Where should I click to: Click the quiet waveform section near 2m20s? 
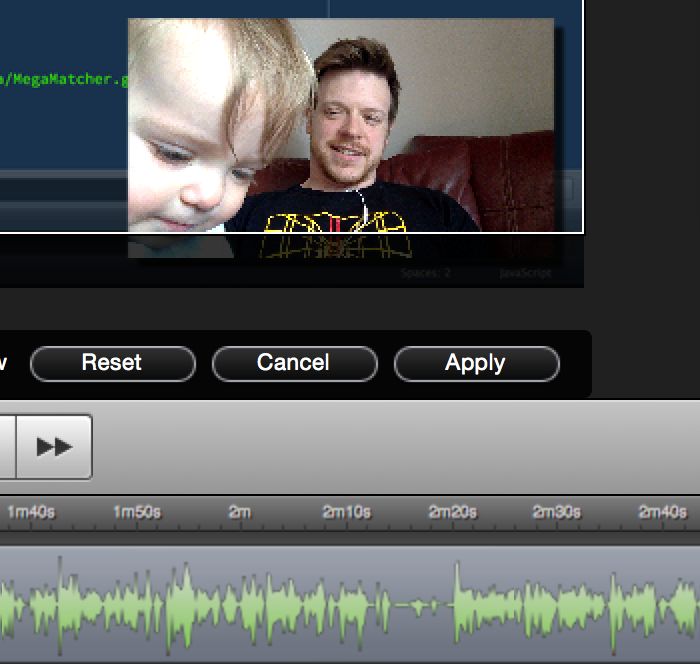coord(420,606)
